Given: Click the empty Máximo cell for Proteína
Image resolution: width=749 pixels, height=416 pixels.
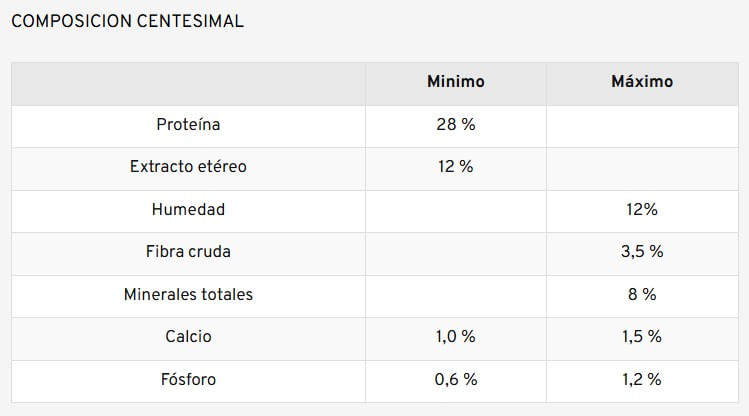Looking at the screenshot, I should point(641,125).
